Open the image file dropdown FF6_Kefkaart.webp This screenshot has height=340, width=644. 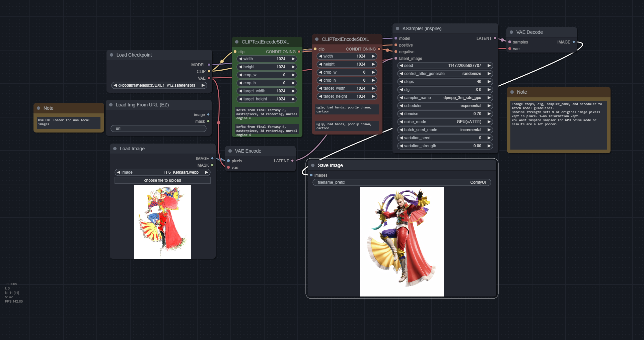[x=162, y=172]
